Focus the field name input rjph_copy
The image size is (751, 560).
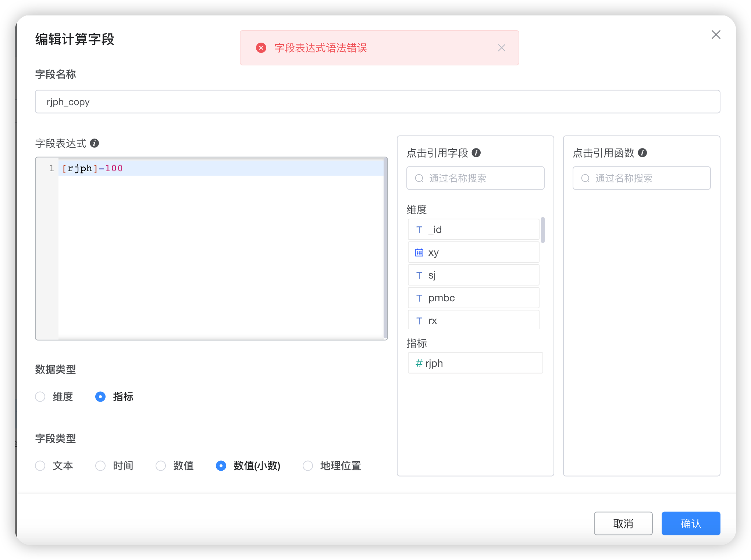coord(377,102)
